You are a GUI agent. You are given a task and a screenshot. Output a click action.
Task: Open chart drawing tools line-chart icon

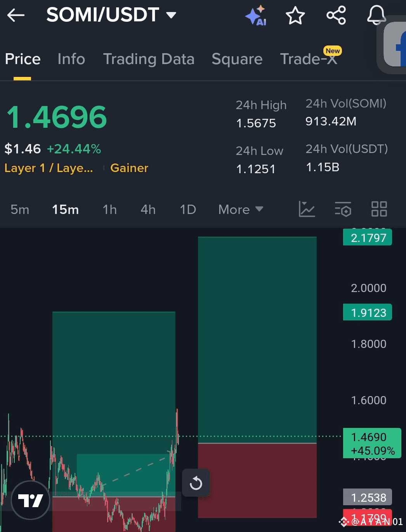(x=307, y=209)
